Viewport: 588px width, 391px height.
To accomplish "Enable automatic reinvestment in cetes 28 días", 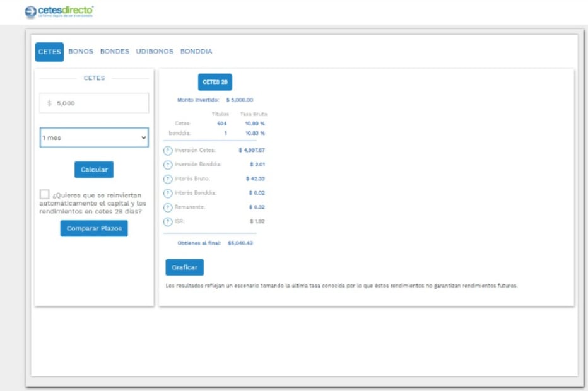I will tap(44, 194).
